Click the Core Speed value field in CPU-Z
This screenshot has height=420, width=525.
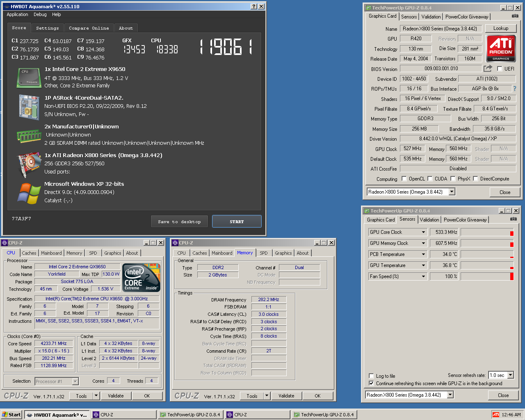(54, 343)
